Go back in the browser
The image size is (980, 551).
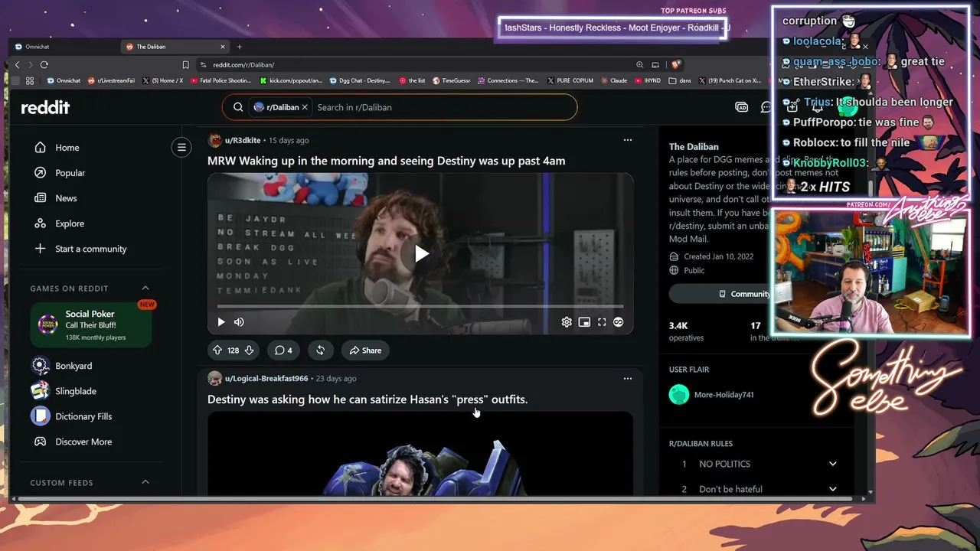18,65
